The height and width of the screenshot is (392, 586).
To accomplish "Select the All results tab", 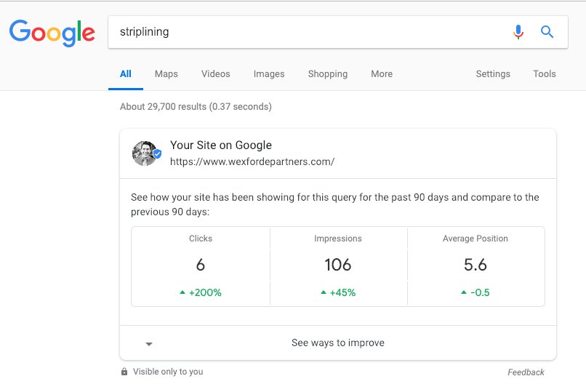I will tap(126, 74).
